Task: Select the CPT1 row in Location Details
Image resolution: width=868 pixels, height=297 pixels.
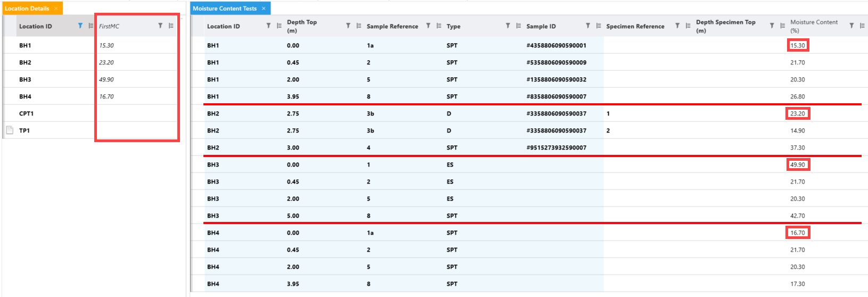Action: coord(27,113)
